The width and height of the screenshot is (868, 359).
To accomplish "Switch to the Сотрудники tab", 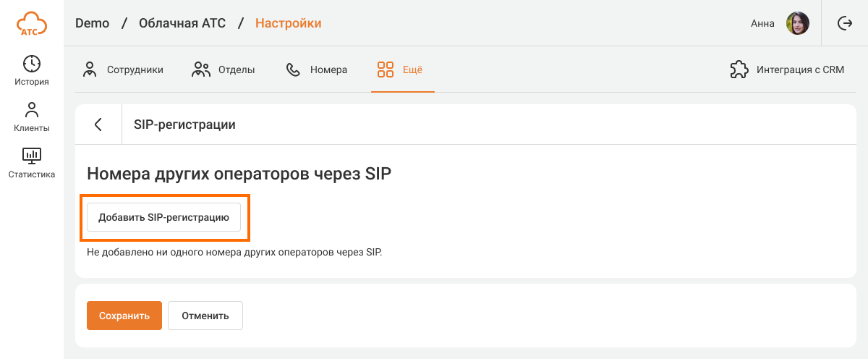I will [122, 70].
